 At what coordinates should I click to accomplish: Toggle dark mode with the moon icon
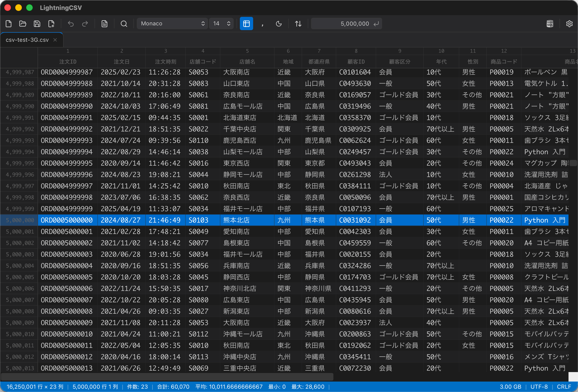[x=279, y=24]
